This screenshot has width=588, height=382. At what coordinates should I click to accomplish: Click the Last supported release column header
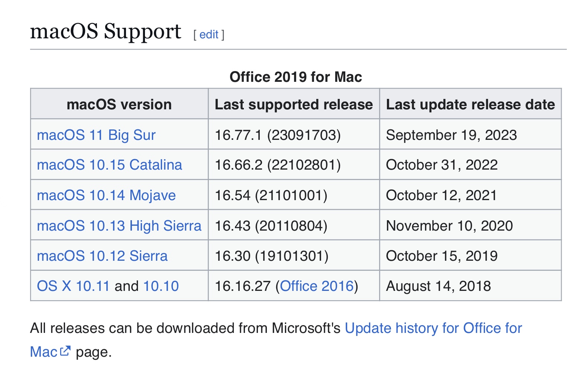pyautogui.click(x=294, y=104)
